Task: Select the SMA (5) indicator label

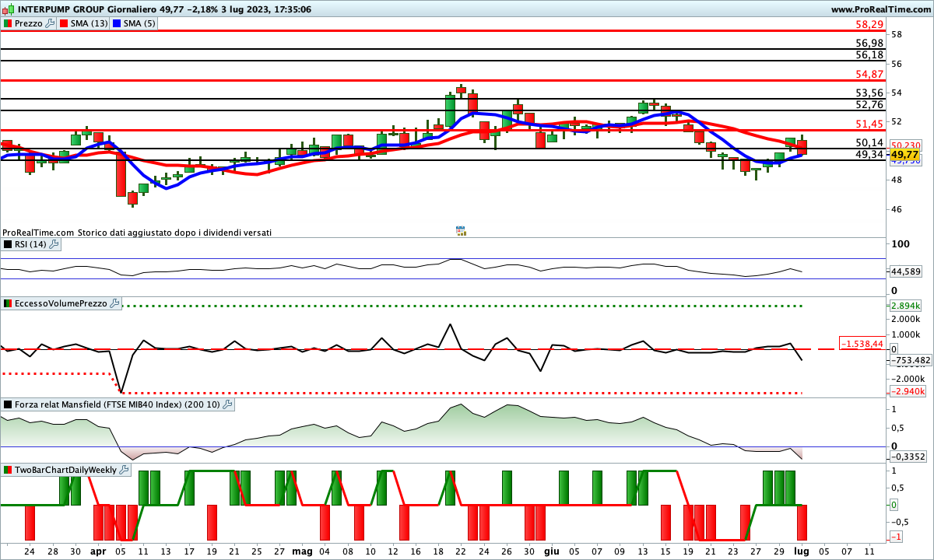Action: [x=139, y=23]
